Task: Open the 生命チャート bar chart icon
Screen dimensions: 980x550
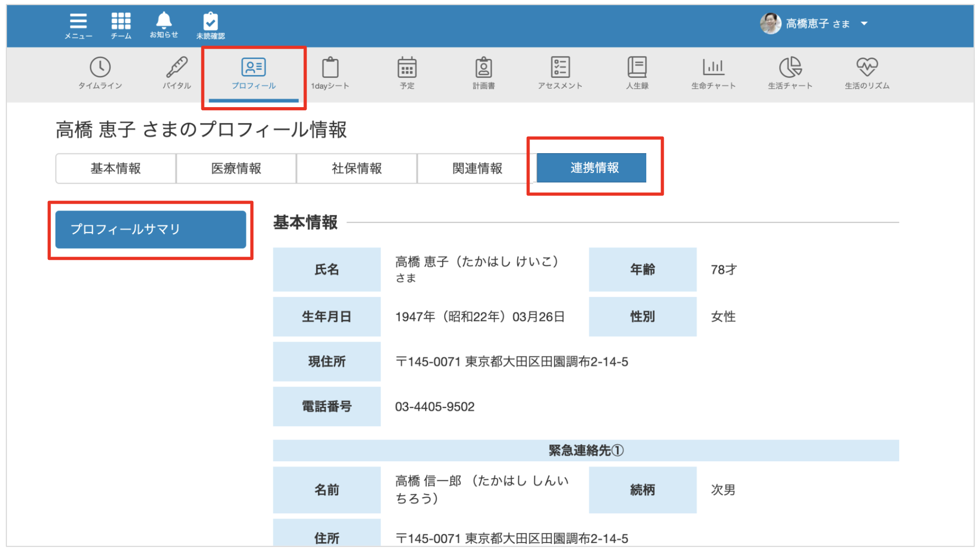Action: coord(713,73)
